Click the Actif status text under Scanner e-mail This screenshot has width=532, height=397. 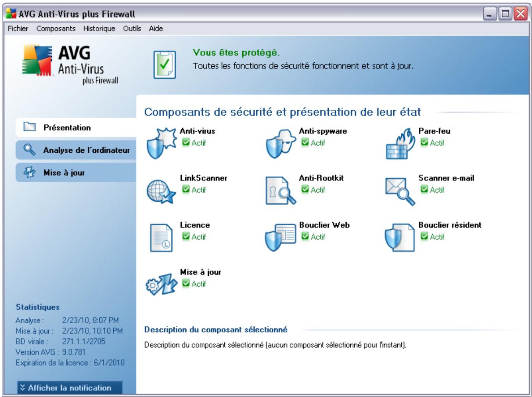click(437, 190)
